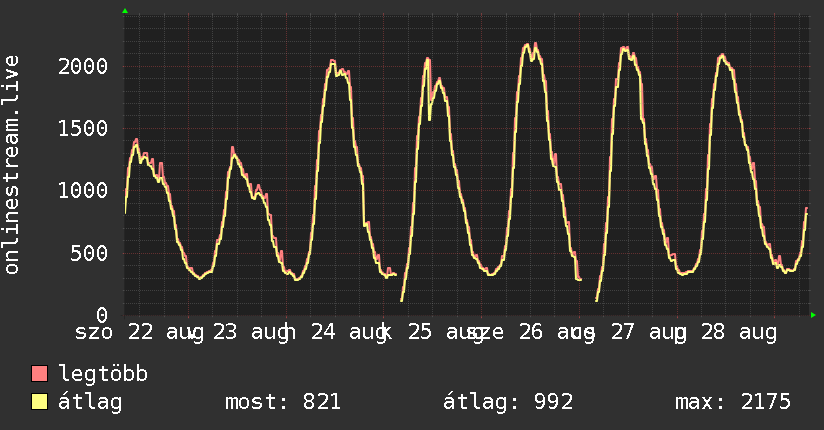
Task: Click the 2000 y-axis label
Action: [x=83, y=66]
